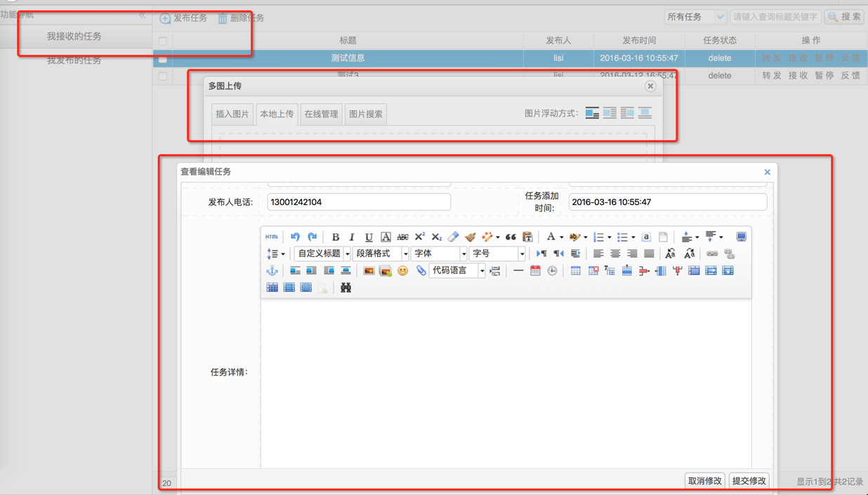868x495 pixels.
Task: Select first image float mode option
Action: click(592, 113)
